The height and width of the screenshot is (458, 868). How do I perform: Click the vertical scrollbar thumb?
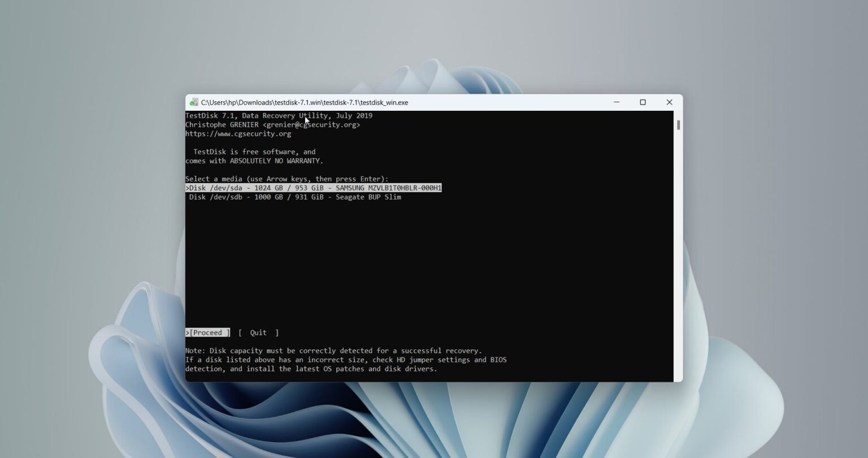[678, 124]
